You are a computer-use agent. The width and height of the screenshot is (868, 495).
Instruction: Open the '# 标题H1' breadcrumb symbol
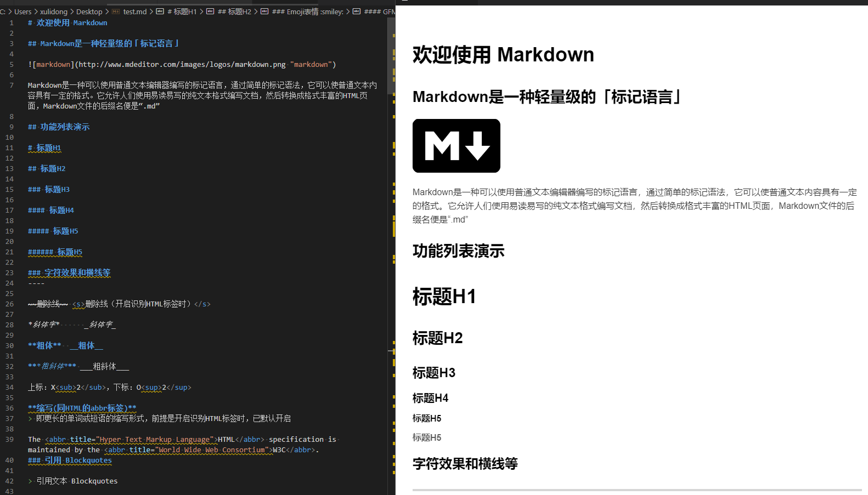pyautogui.click(x=182, y=12)
